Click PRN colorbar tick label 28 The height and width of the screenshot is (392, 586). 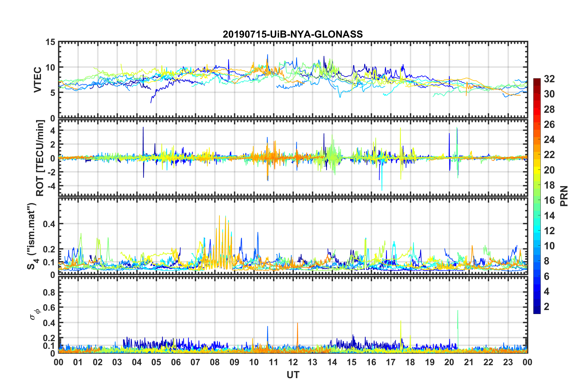tap(549, 109)
